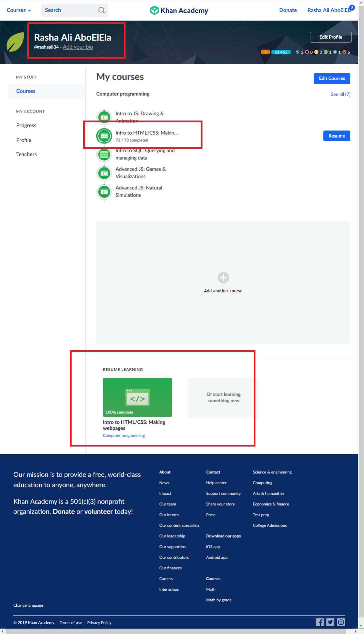The width and height of the screenshot is (364, 634).
Task: Select Progress in sidebar
Action: tap(26, 126)
